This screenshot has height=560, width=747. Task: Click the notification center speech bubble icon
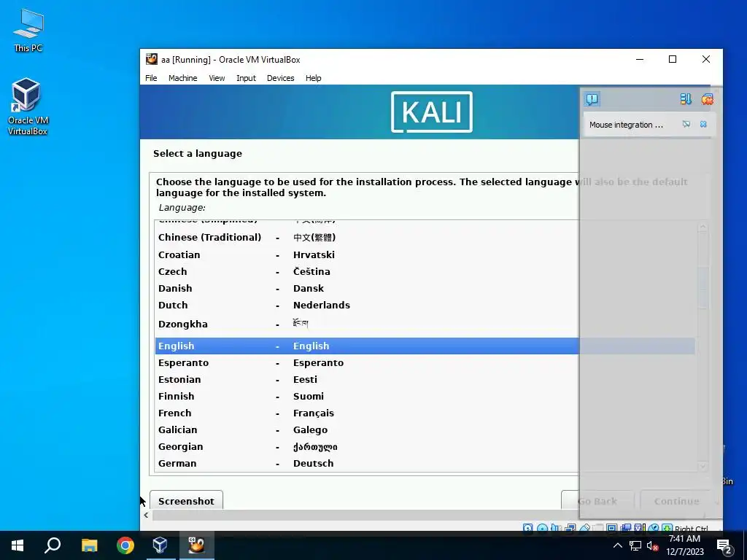tap(592, 99)
